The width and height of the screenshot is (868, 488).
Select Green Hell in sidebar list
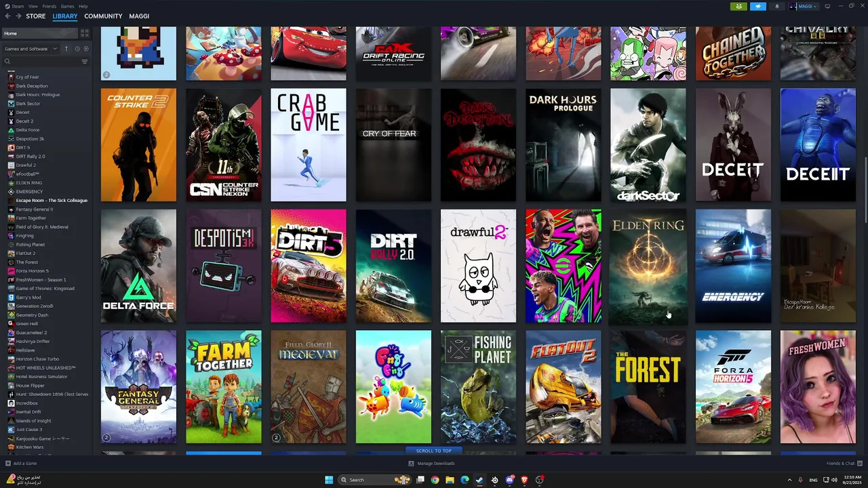click(x=28, y=324)
